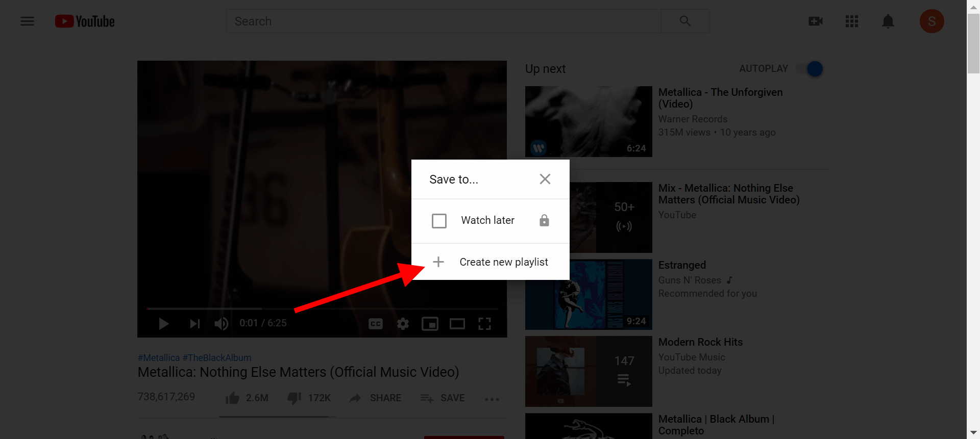Screen dimensions: 980x439
Task: Open the notifications bell
Action: tap(888, 21)
